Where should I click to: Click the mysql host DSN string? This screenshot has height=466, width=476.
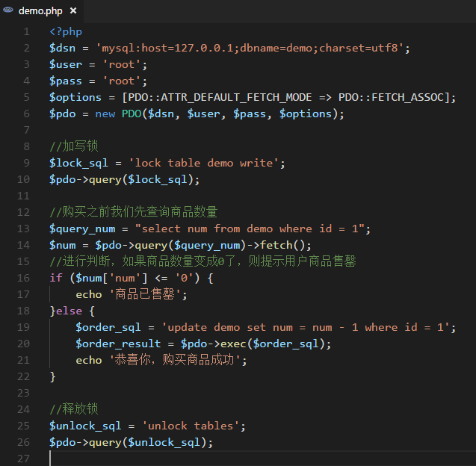point(253,48)
